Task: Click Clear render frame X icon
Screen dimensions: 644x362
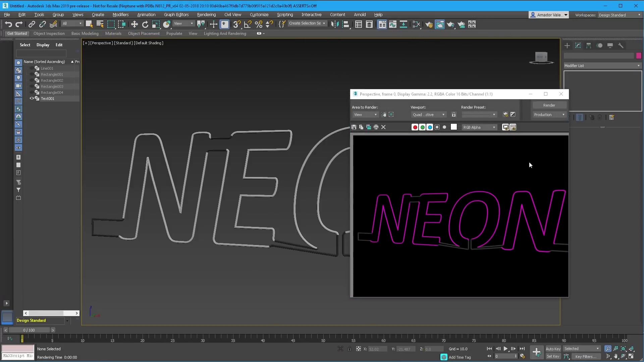Action: point(383,127)
